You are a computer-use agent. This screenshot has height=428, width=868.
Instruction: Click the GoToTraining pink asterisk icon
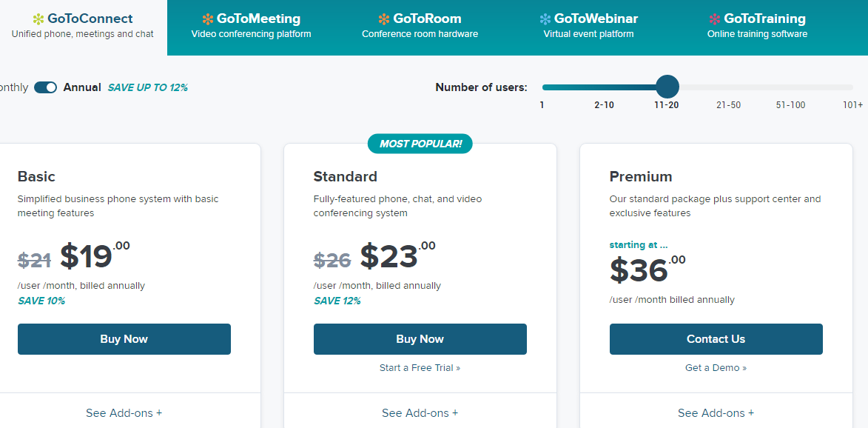[x=714, y=19]
